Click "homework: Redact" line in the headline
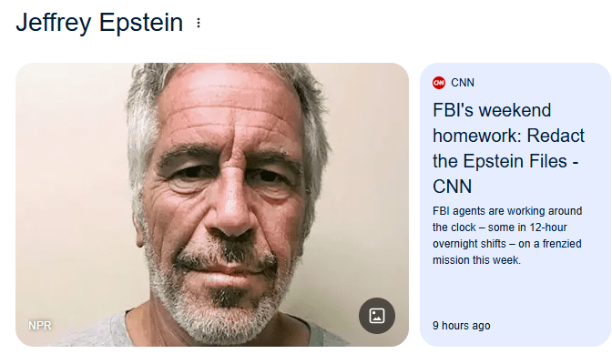The width and height of the screenshot is (612, 364). pos(508,136)
